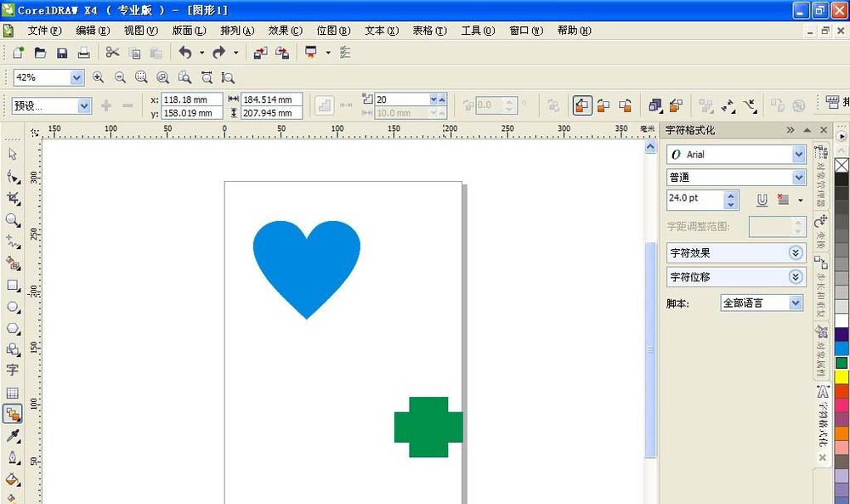Expand the 字符效果 section
This screenshot has height=504, width=850.
pos(796,252)
